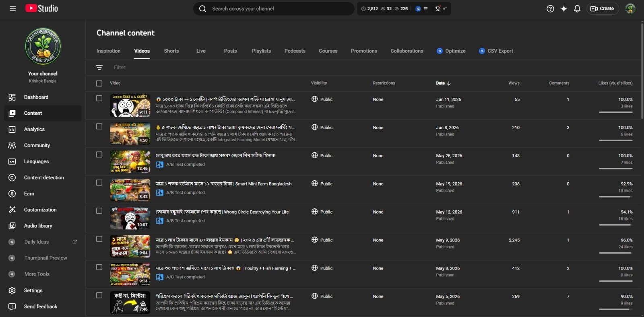644x317 pixels.
Task: Open Analytics in sidebar
Action: 43,129
